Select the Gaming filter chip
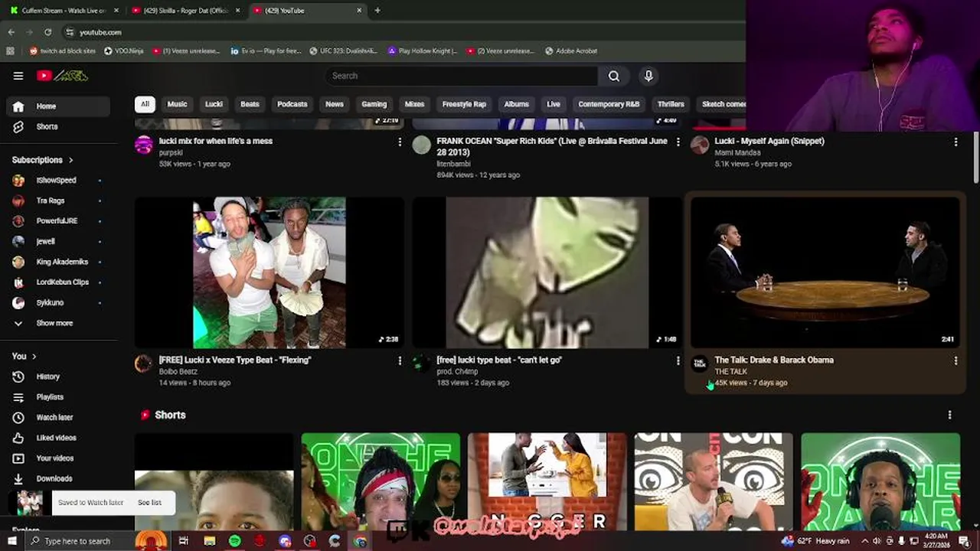The height and width of the screenshot is (551, 980). point(374,104)
